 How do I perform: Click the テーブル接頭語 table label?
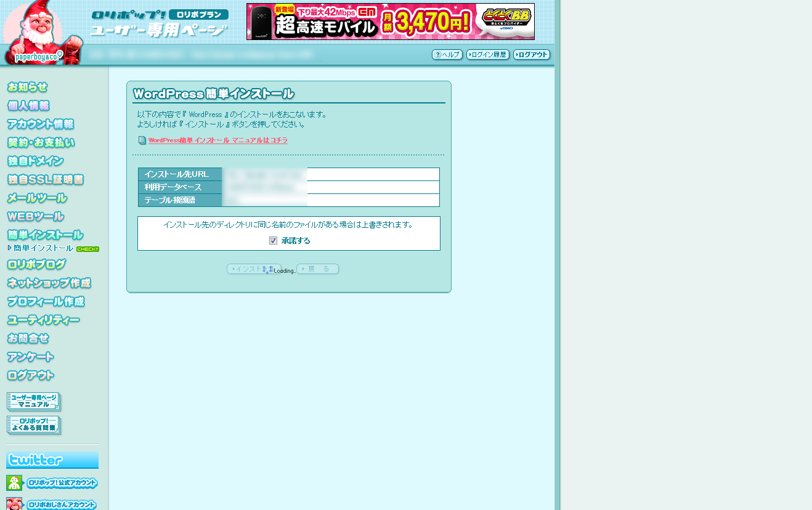point(180,200)
